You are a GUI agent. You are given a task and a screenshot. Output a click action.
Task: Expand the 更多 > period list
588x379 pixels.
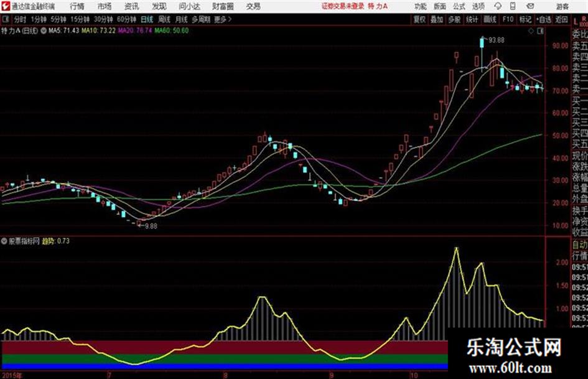click(x=223, y=19)
